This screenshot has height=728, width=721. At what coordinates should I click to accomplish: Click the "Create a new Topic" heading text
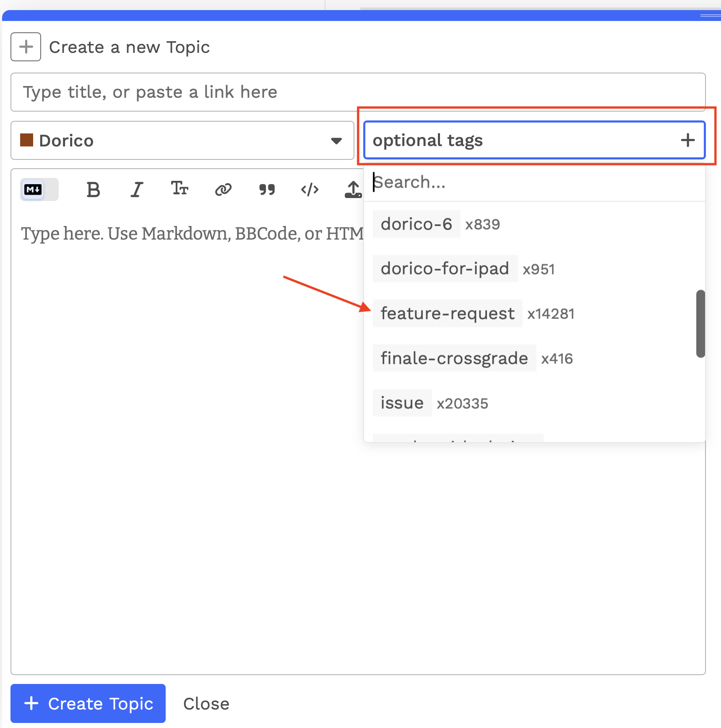pyautogui.click(x=130, y=47)
